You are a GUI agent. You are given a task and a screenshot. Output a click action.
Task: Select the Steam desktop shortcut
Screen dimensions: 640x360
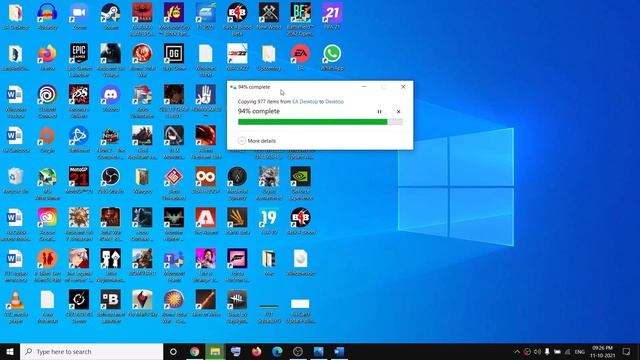111,16
